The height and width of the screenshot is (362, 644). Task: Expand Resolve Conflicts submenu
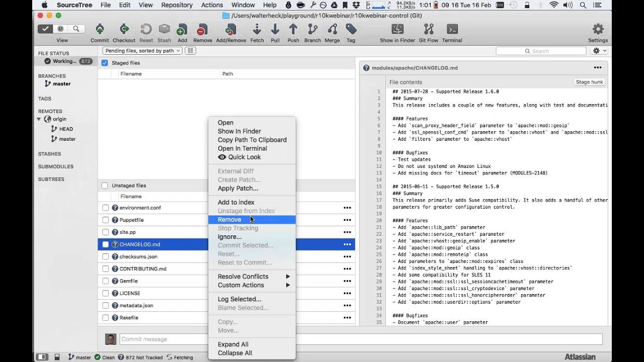click(252, 277)
